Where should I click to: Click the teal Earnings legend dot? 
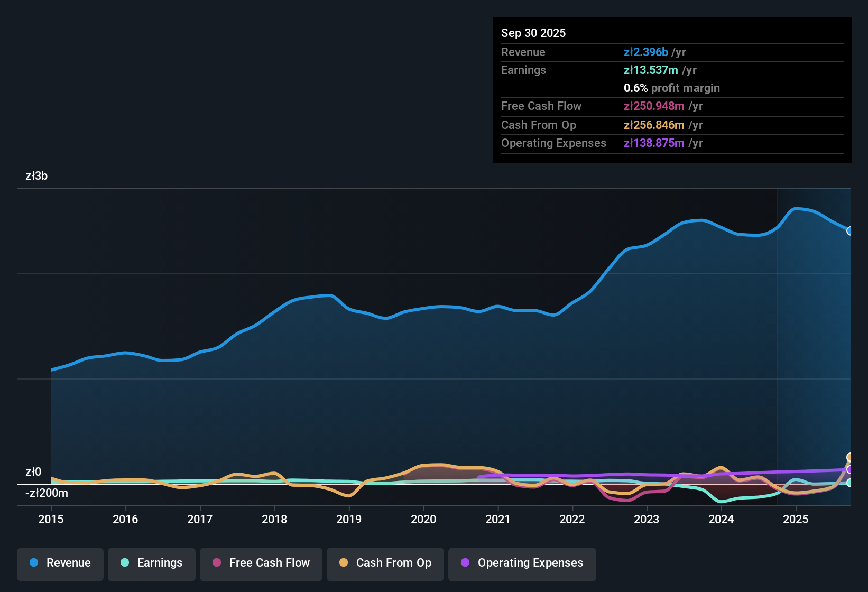(x=125, y=563)
